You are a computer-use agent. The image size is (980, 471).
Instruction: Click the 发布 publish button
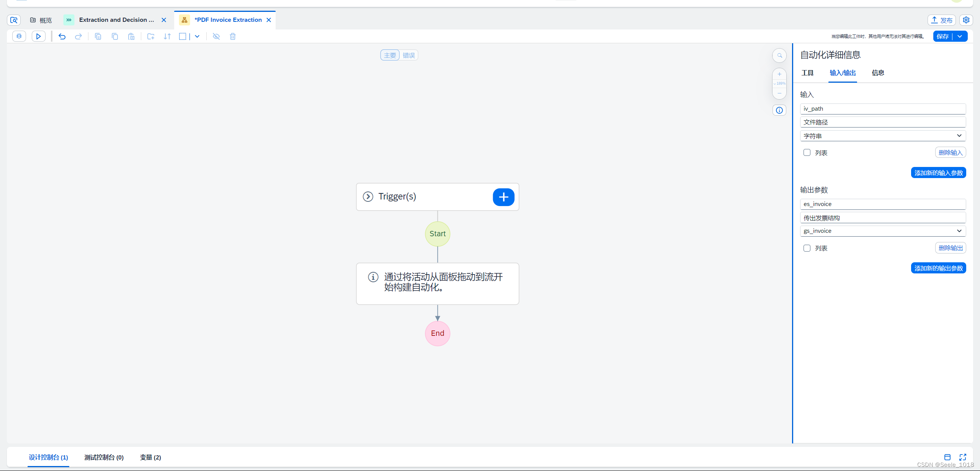click(x=942, y=20)
